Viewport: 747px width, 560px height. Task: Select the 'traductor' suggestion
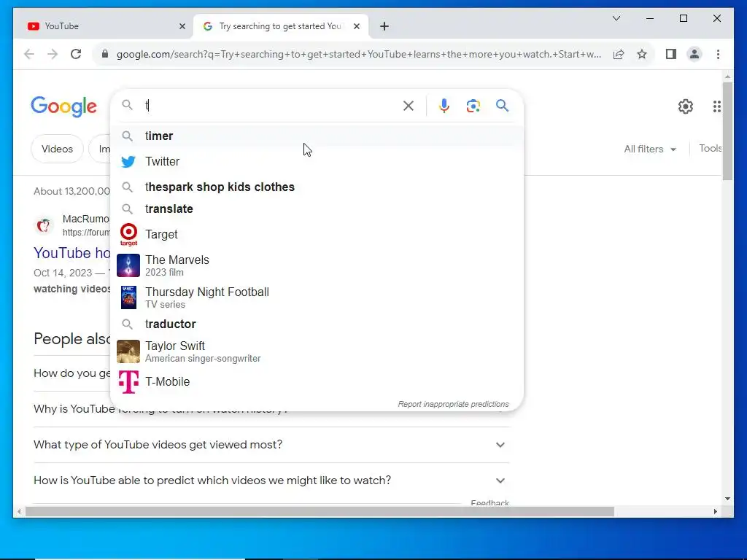click(317, 324)
